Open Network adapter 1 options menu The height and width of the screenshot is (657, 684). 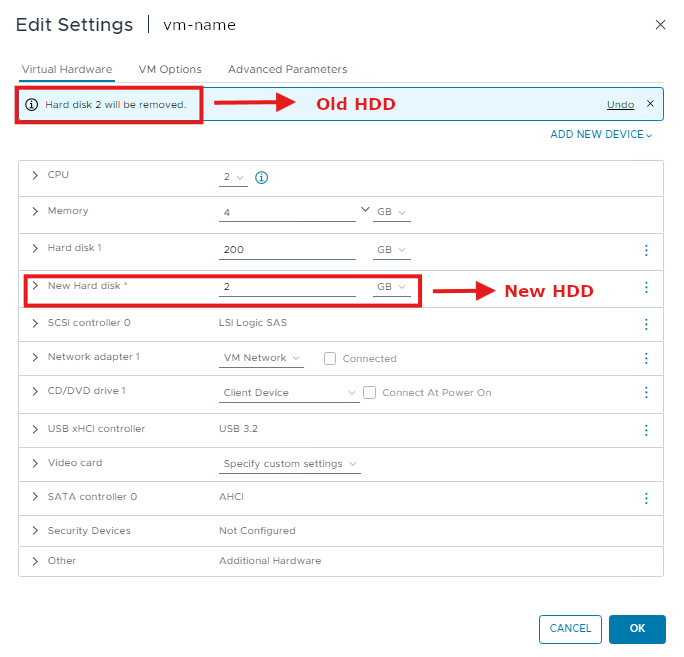tap(646, 358)
